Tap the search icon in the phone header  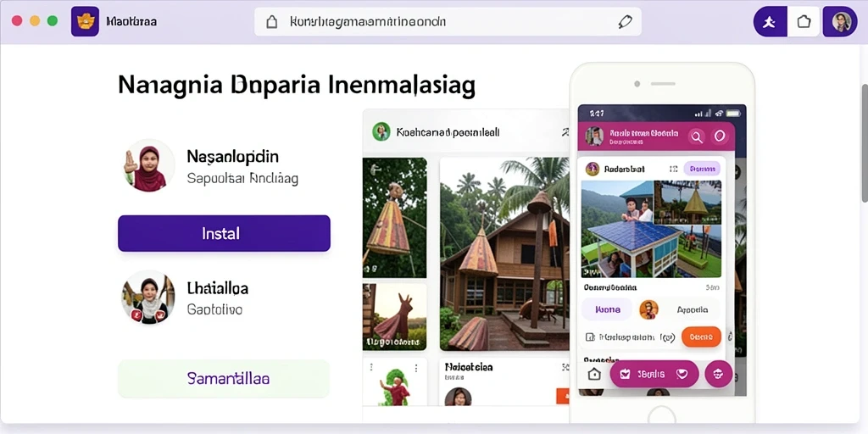click(x=696, y=136)
